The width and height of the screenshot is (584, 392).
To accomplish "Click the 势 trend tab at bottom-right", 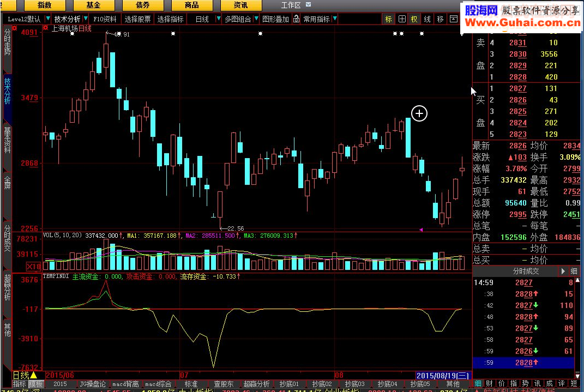I will 525,383.
